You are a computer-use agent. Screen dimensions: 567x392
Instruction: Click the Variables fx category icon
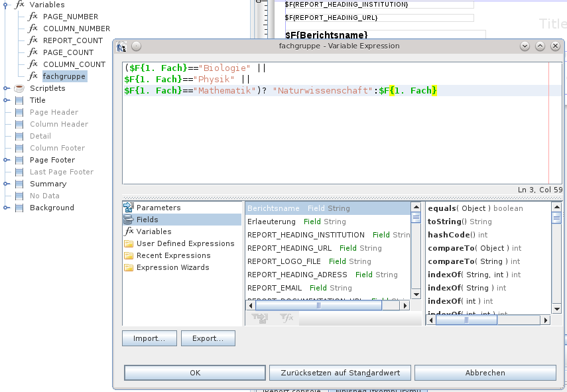coord(129,231)
